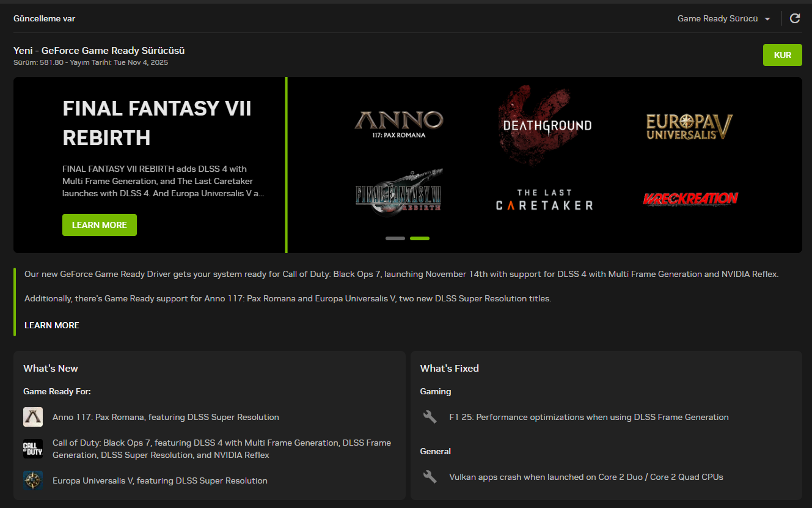This screenshot has height=508, width=812.
Task: Click the Anno 117 game icon
Action: pos(33,417)
